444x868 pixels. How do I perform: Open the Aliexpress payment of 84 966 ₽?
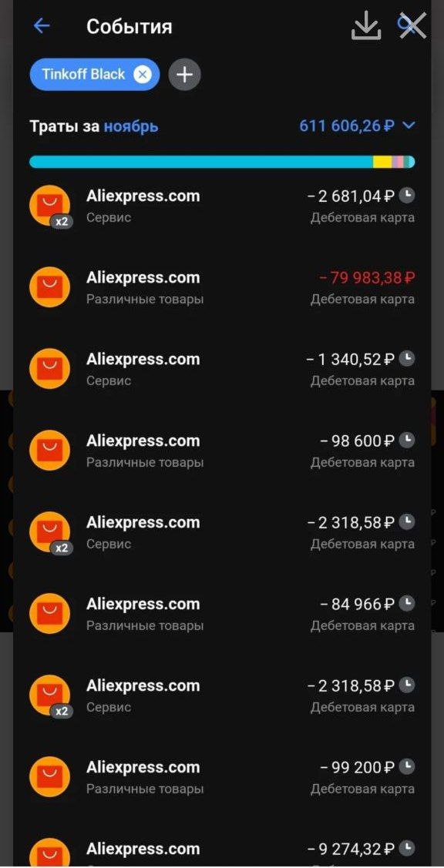tap(222, 614)
